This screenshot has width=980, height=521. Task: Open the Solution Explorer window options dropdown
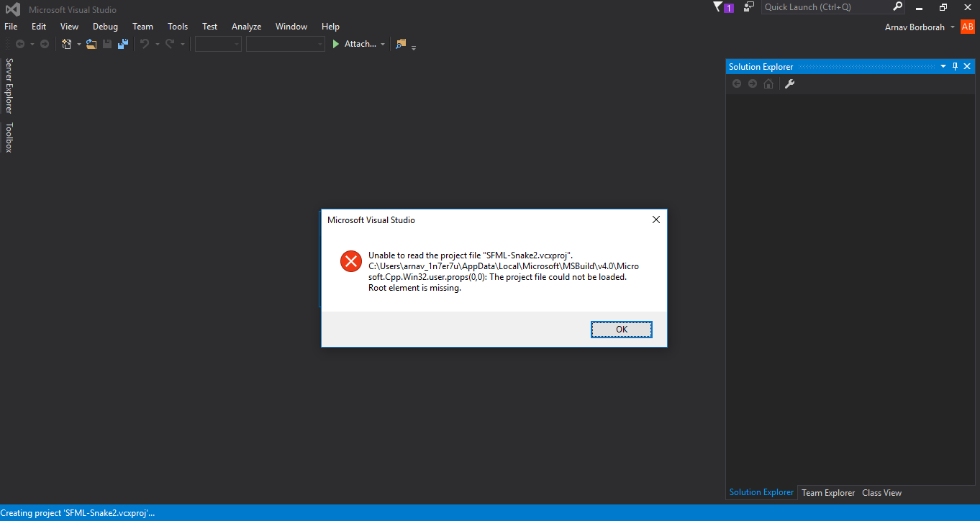(943, 65)
